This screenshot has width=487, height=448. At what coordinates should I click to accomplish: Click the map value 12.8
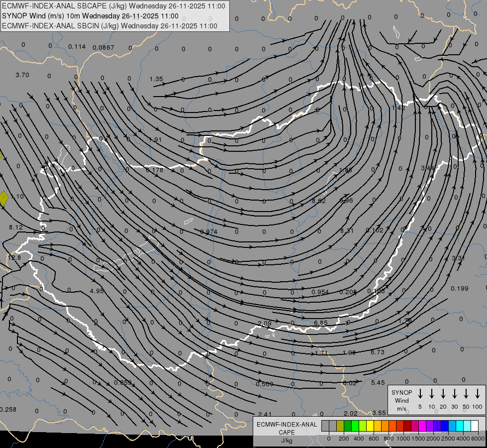pyautogui.click(x=14, y=258)
